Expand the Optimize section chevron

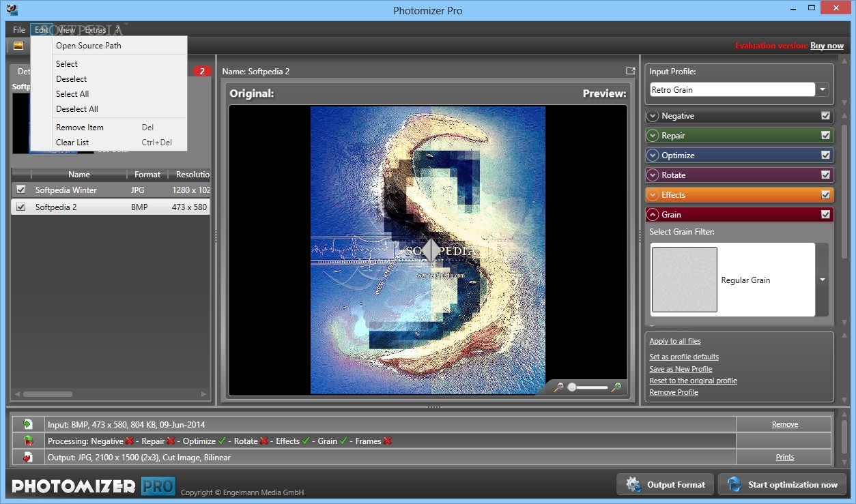click(653, 155)
